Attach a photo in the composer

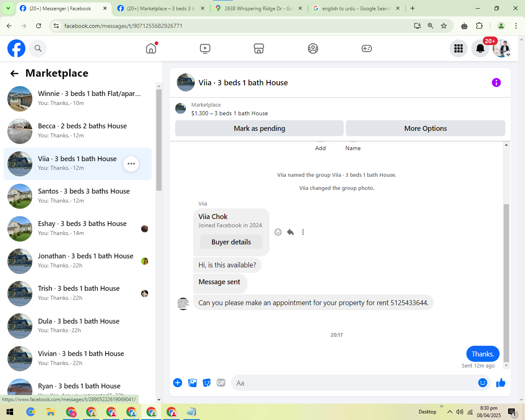192,383
